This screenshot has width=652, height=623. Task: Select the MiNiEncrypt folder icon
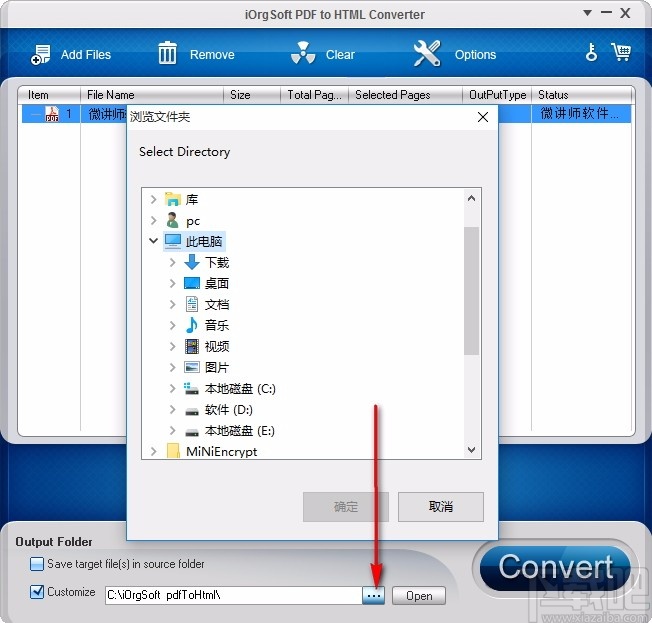coord(173,451)
